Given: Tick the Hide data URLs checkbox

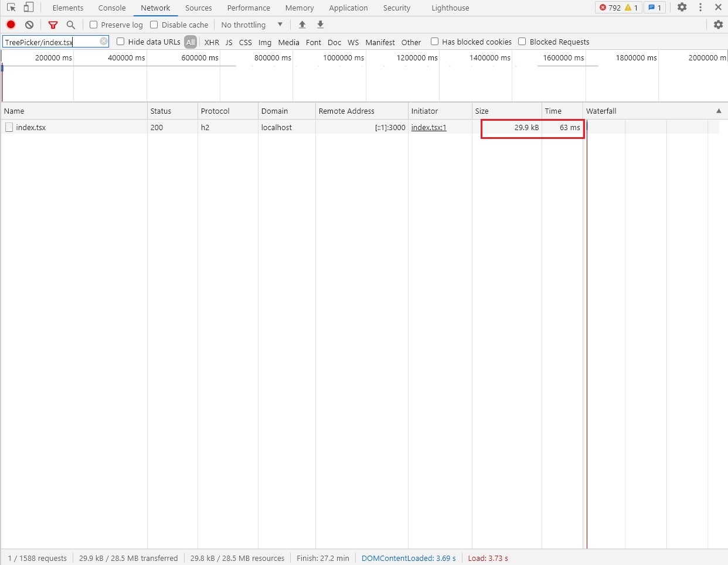Looking at the screenshot, I should coord(121,42).
